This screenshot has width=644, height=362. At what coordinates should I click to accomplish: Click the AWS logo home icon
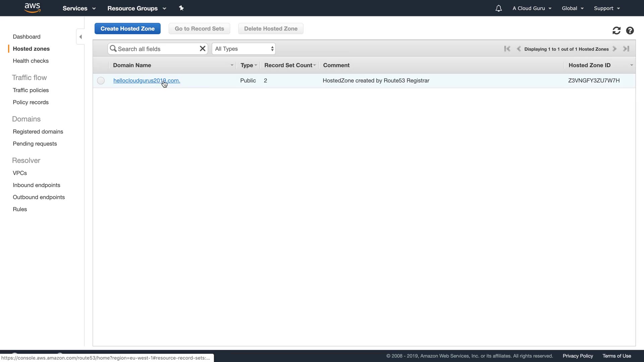click(32, 8)
